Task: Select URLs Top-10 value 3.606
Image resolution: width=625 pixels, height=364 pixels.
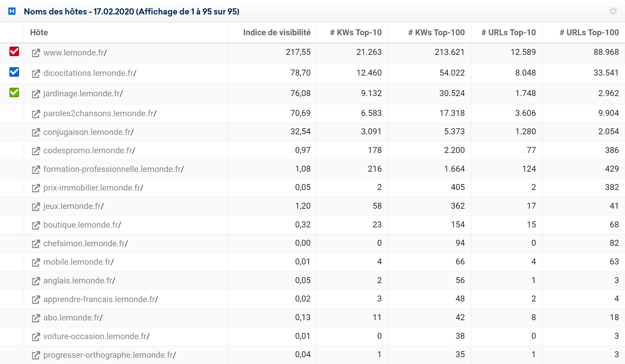Action: [526, 113]
